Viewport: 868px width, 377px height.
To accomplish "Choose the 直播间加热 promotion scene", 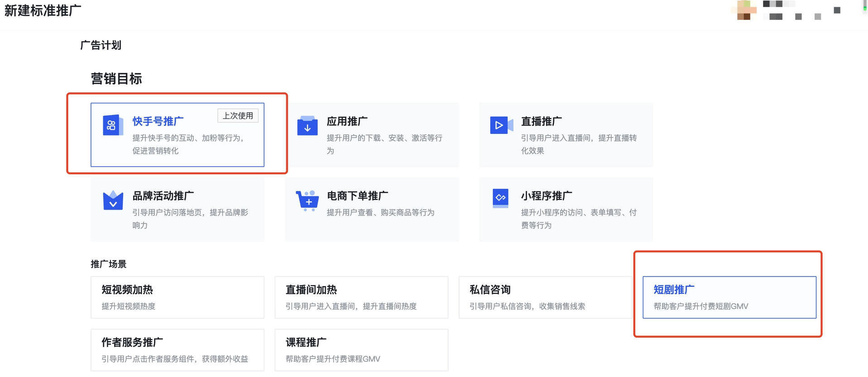I will coord(361,297).
